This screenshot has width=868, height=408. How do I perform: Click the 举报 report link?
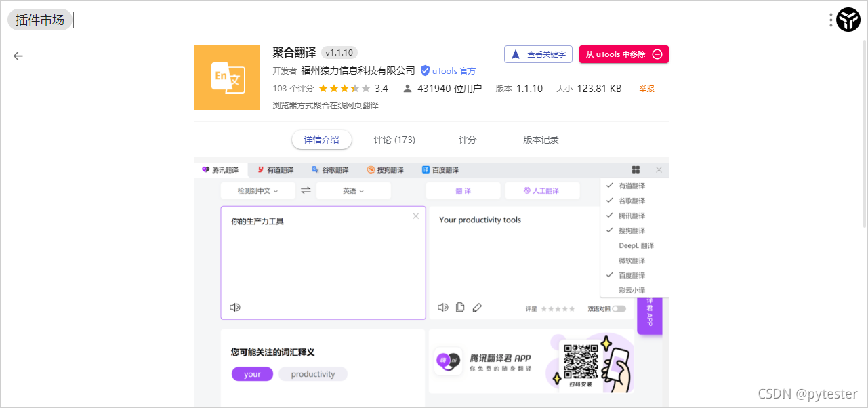(646, 89)
